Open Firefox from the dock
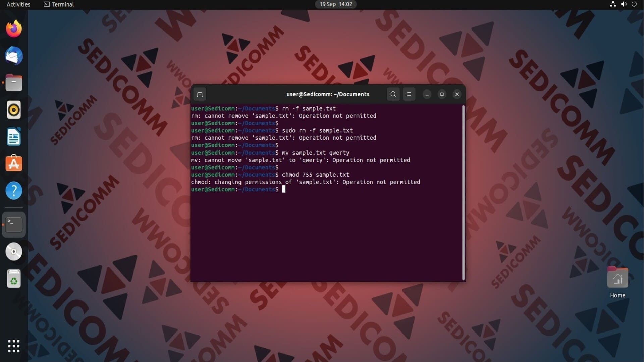The width and height of the screenshot is (644, 362). (14, 29)
